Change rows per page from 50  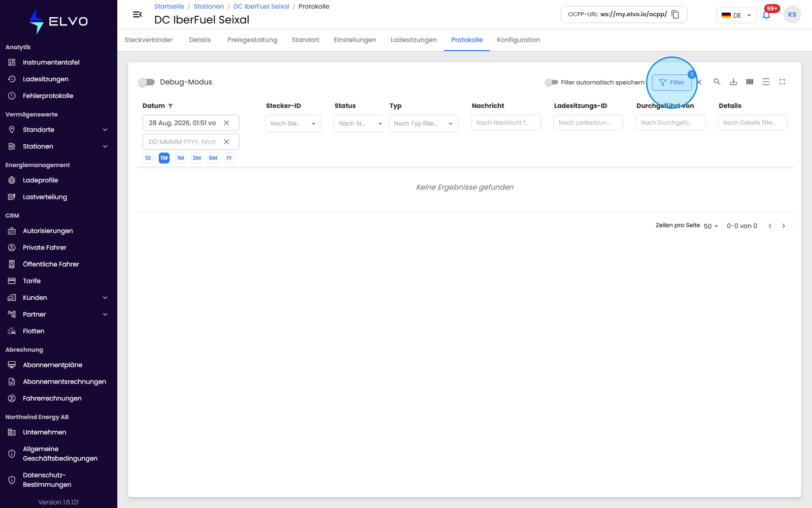(x=710, y=226)
